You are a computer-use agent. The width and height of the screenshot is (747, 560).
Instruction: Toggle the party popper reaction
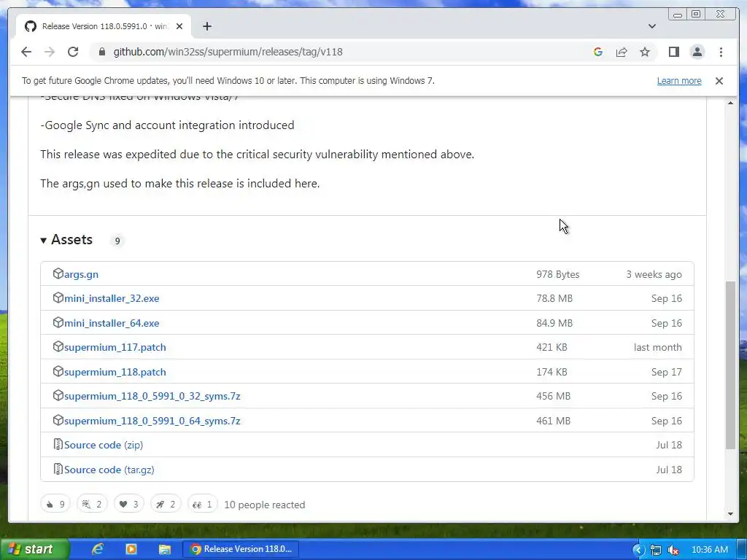[x=92, y=504]
